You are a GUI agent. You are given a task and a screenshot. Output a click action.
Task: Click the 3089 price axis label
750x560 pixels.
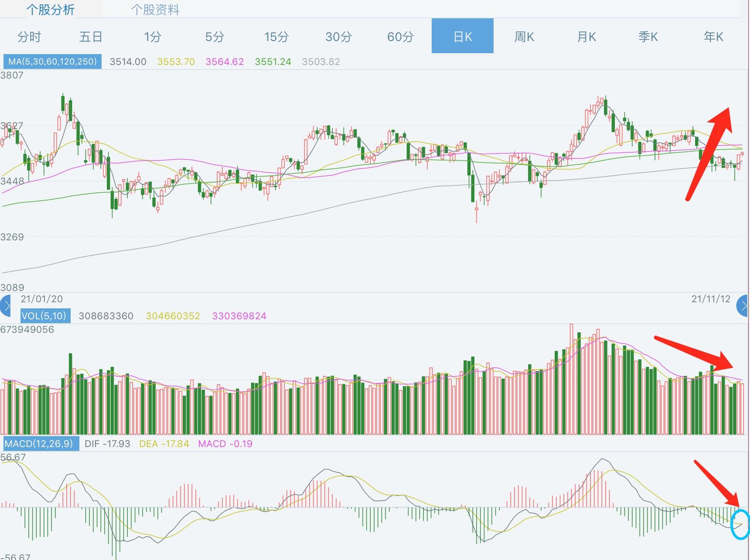tap(12, 287)
